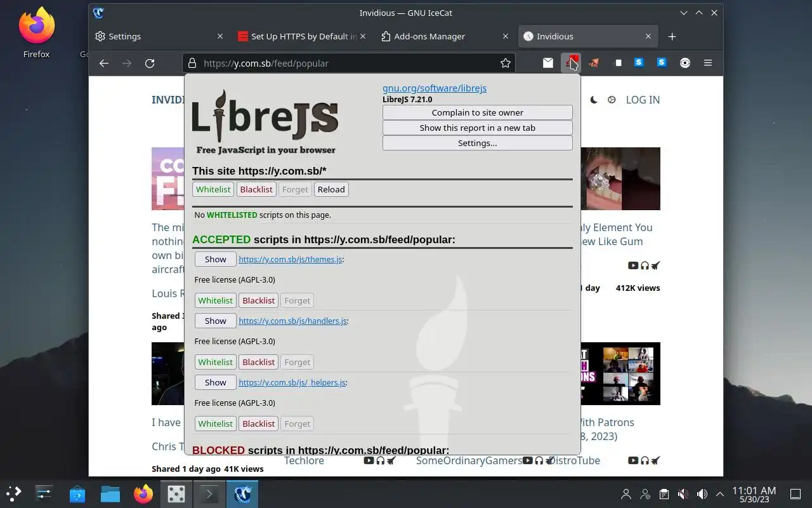
Task: Open the gnu.org/software/librejs link
Action: 435,88
